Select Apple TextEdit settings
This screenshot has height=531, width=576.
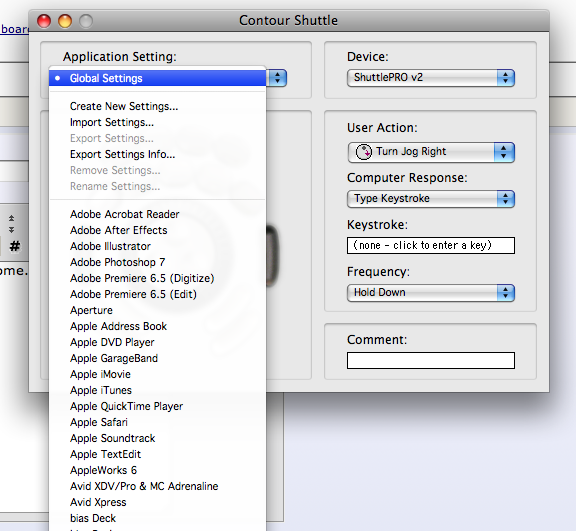[x=157, y=454]
